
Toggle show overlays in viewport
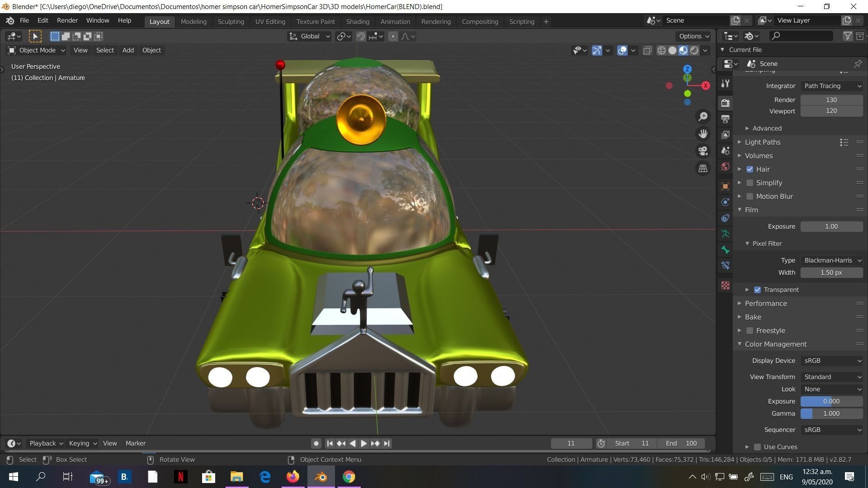click(x=622, y=50)
